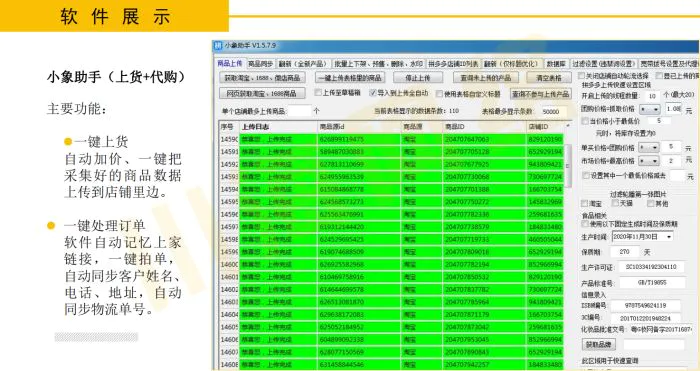Click the 停止上传 button
Viewport: 700px width, 371px height.
coord(417,78)
